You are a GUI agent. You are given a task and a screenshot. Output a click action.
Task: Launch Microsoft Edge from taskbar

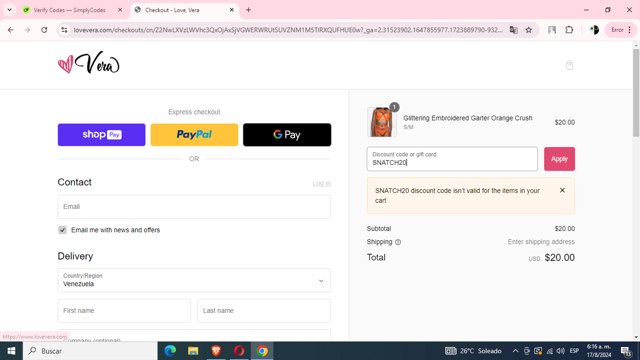(170, 351)
